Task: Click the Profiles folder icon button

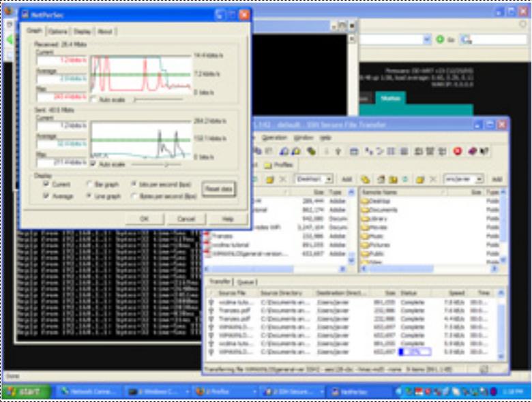Action: click(268, 165)
